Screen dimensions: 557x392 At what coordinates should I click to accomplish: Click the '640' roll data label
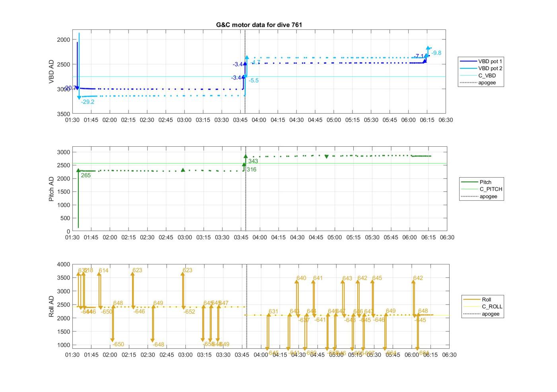pos(301,278)
